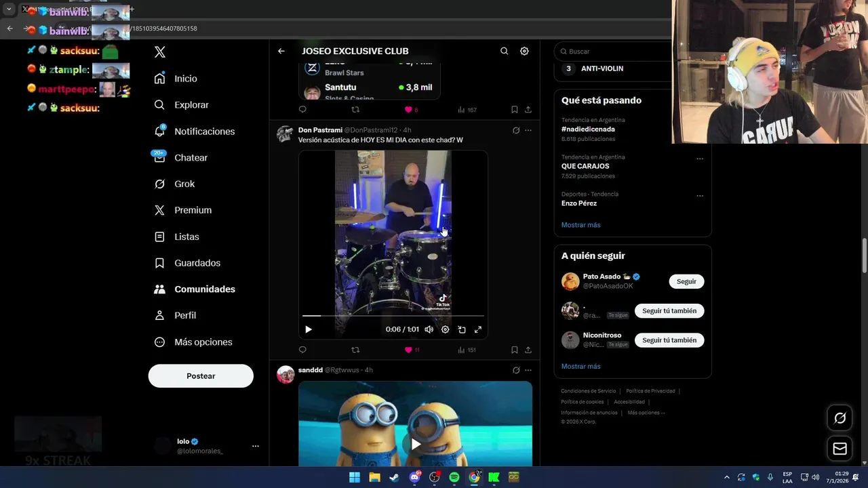
Task: View stats of post with 151 views
Action: [467, 350]
